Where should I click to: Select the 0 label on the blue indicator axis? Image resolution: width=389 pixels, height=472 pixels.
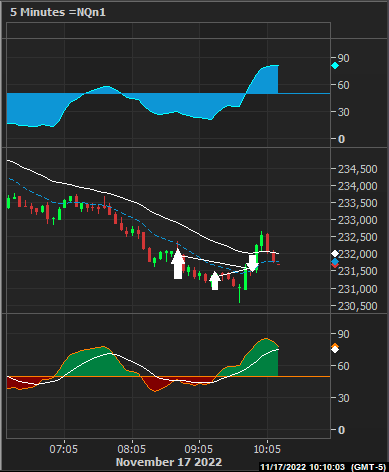[x=341, y=139]
